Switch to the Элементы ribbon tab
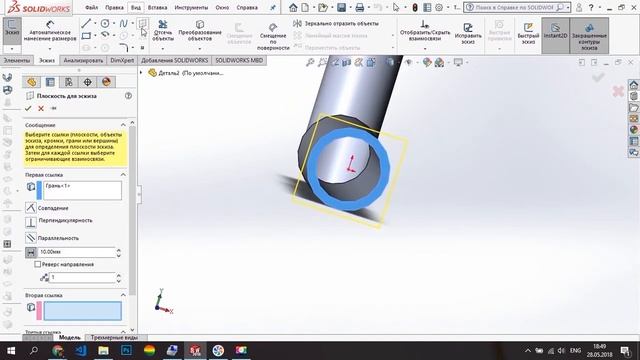The width and height of the screenshot is (640, 360). pos(17,60)
